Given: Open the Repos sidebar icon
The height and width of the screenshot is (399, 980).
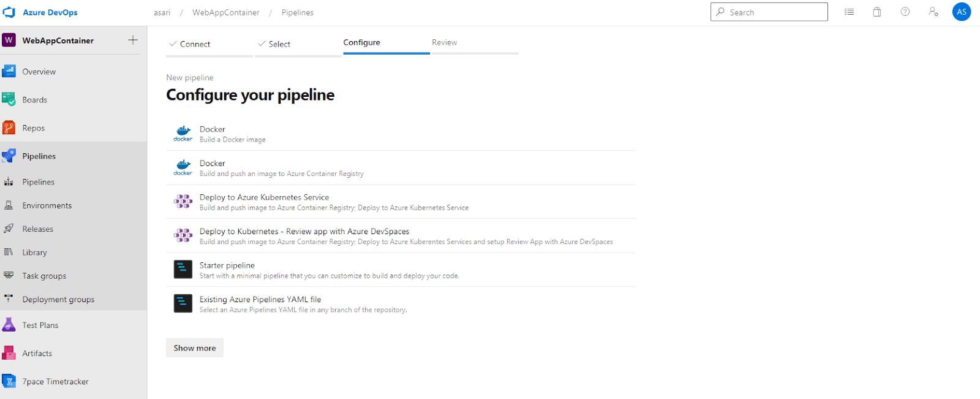Looking at the screenshot, I should click(x=9, y=127).
